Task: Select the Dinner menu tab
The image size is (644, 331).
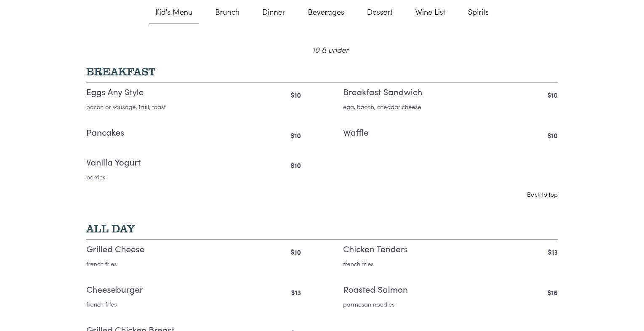Action: (x=274, y=12)
